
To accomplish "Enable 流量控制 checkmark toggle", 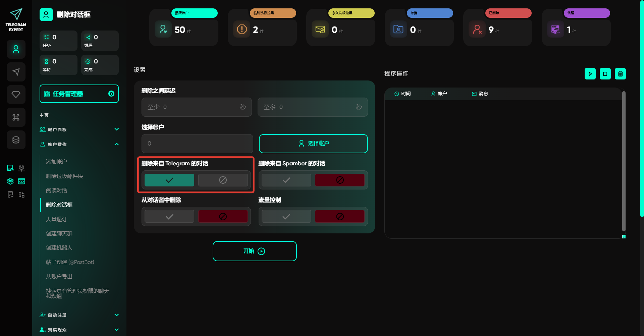I will [x=286, y=217].
